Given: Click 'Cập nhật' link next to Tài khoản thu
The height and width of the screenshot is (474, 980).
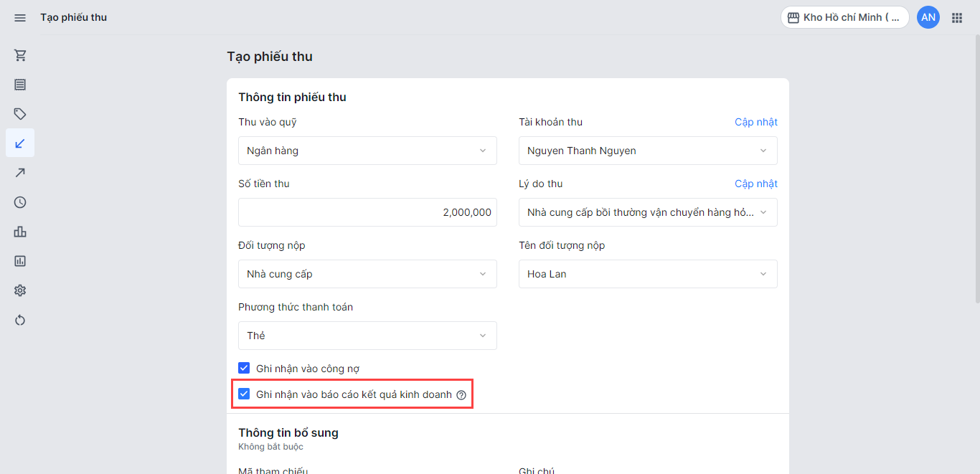Looking at the screenshot, I should pyautogui.click(x=755, y=122).
